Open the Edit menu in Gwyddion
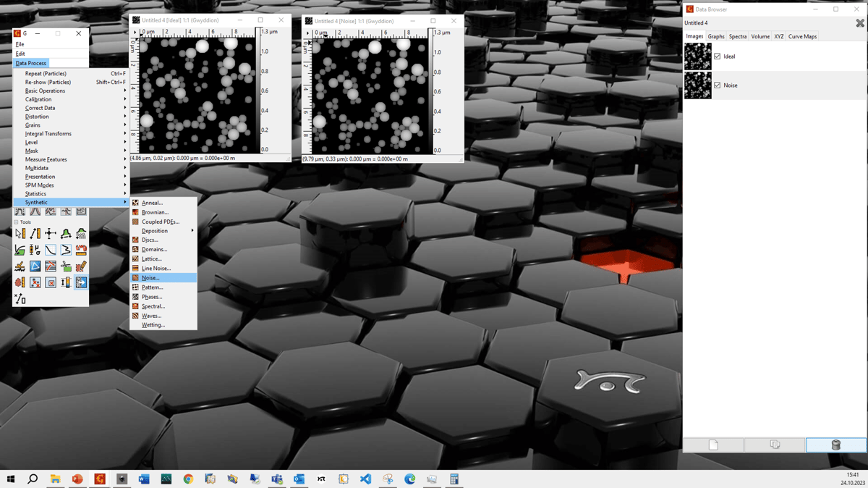 [20, 54]
